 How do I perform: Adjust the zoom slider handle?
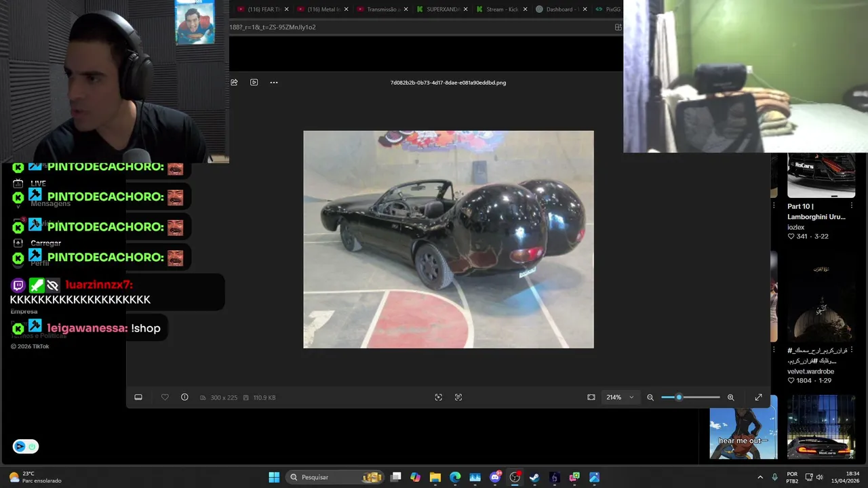tap(679, 397)
